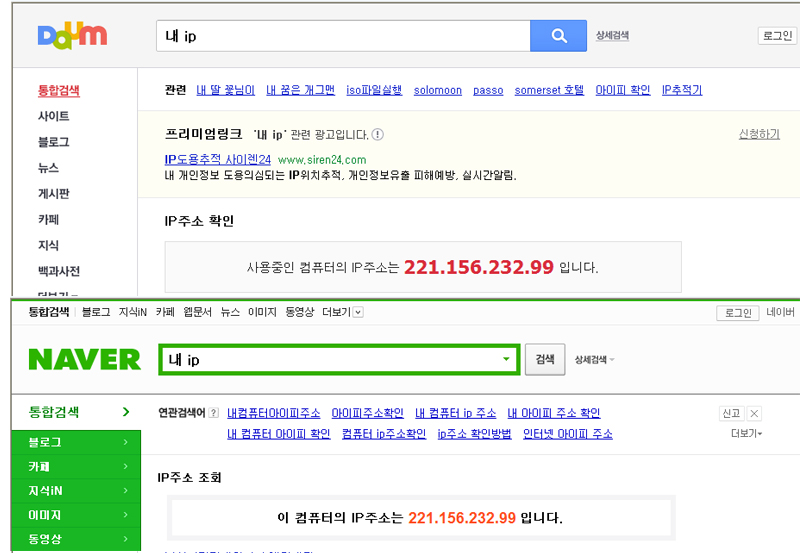Open the 이미지 category in Naver sidebar

(76, 515)
